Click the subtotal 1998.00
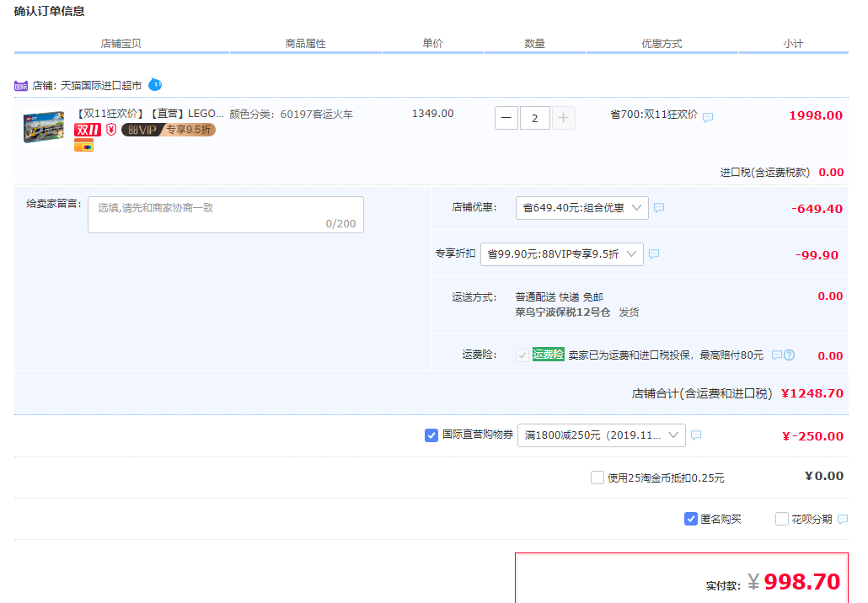The image size is (868, 603). 816,115
